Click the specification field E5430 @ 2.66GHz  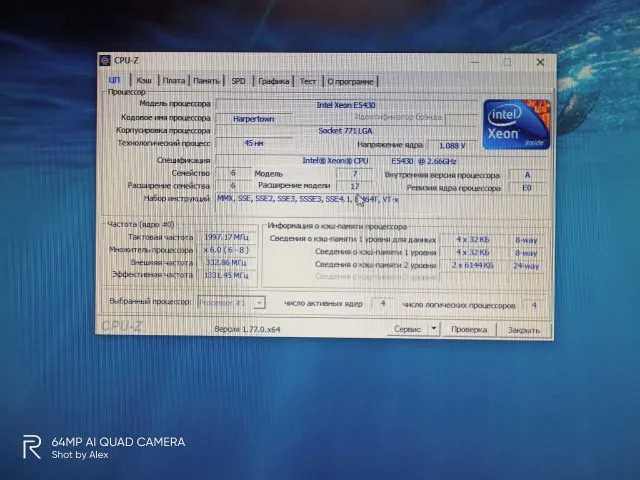point(380,161)
